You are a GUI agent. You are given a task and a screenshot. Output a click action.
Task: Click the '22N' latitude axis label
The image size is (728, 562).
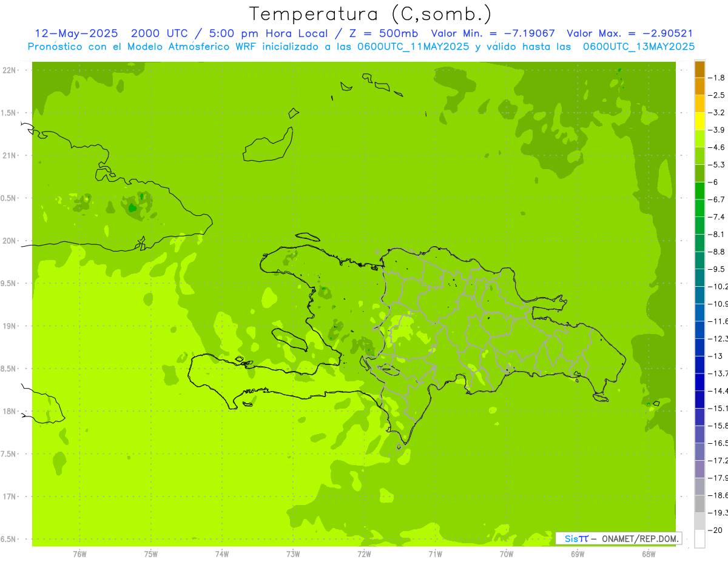10,70
